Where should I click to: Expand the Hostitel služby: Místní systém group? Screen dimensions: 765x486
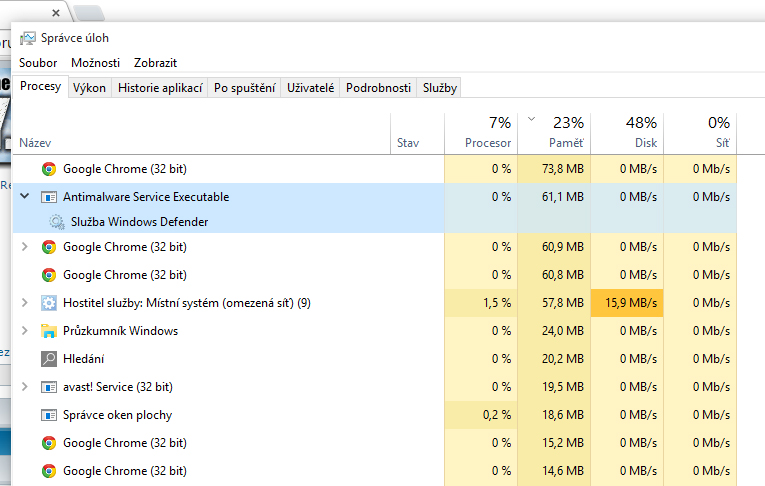click(25, 303)
